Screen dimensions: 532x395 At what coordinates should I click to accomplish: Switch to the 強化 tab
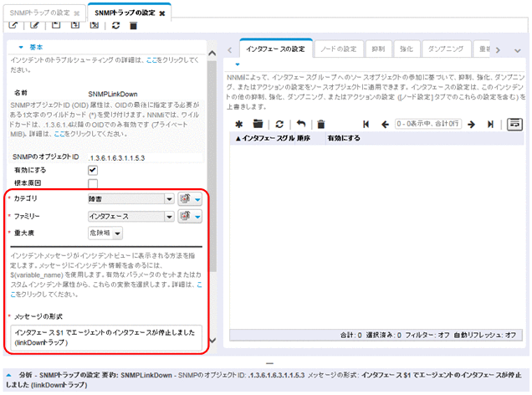[x=407, y=49]
